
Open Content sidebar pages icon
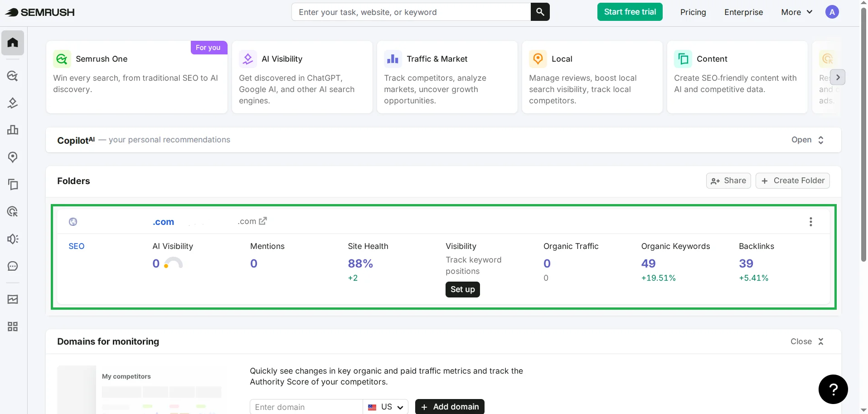13,185
